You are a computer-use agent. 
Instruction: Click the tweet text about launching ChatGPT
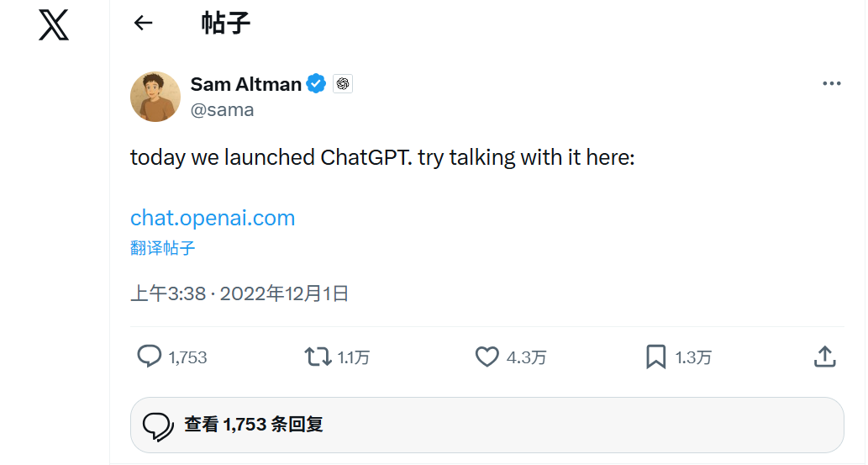click(x=382, y=157)
